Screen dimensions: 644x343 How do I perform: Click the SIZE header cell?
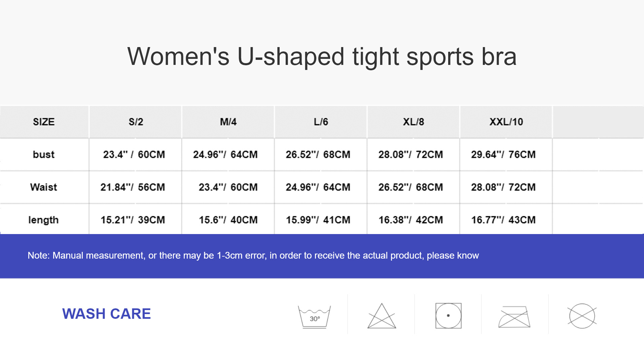(44, 122)
